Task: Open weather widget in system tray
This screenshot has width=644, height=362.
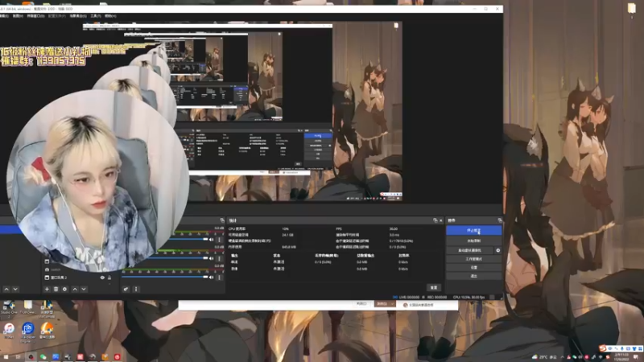Action: pyautogui.click(x=545, y=357)
